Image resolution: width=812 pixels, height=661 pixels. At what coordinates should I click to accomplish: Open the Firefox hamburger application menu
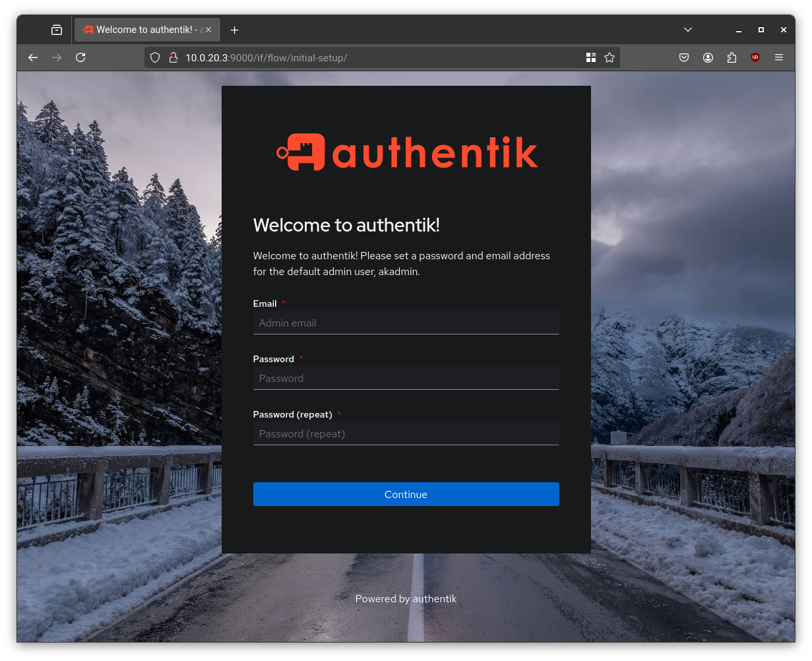(779, 57)
